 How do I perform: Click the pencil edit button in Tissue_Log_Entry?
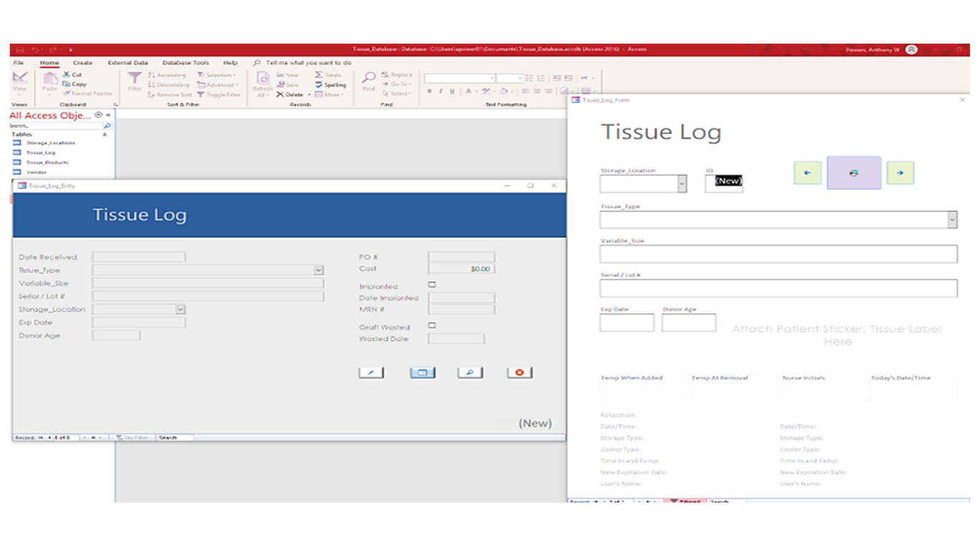coord(371,372)
